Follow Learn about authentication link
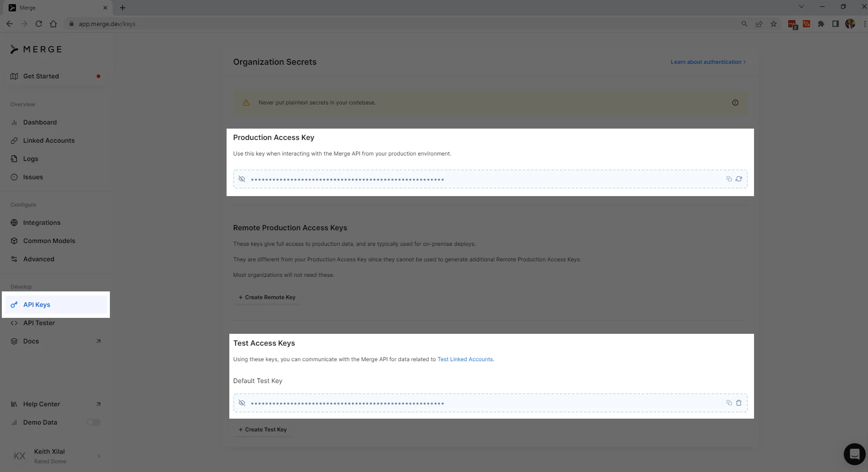 click(x=708, y=62)
